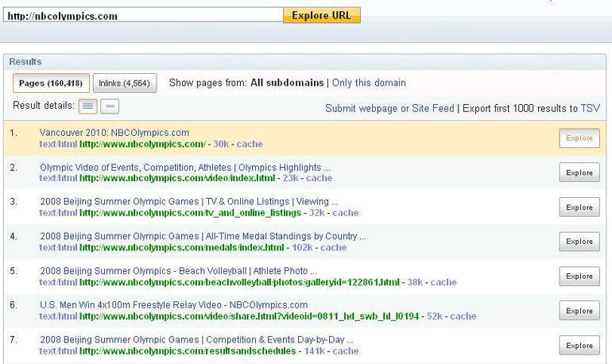Open TV & Online Listings result title
This screenshot has width=612, height=364.
[188, 202]
